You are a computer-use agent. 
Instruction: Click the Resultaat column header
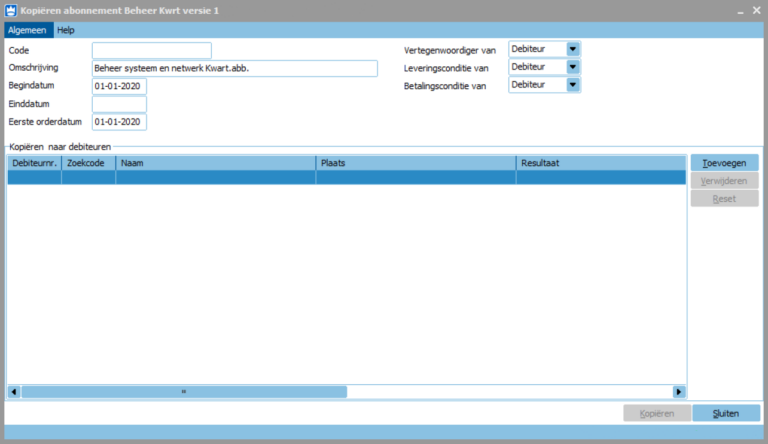(x=600, y=162)
